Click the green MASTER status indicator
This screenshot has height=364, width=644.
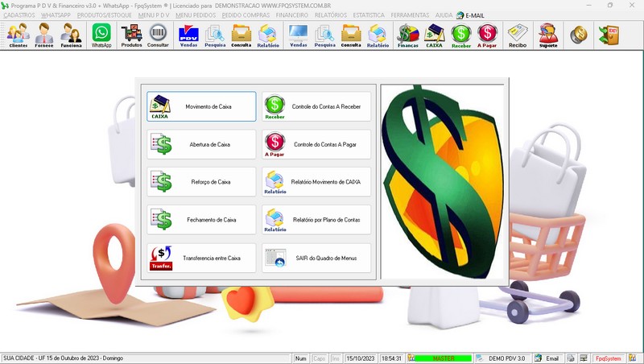click(444, 358)
